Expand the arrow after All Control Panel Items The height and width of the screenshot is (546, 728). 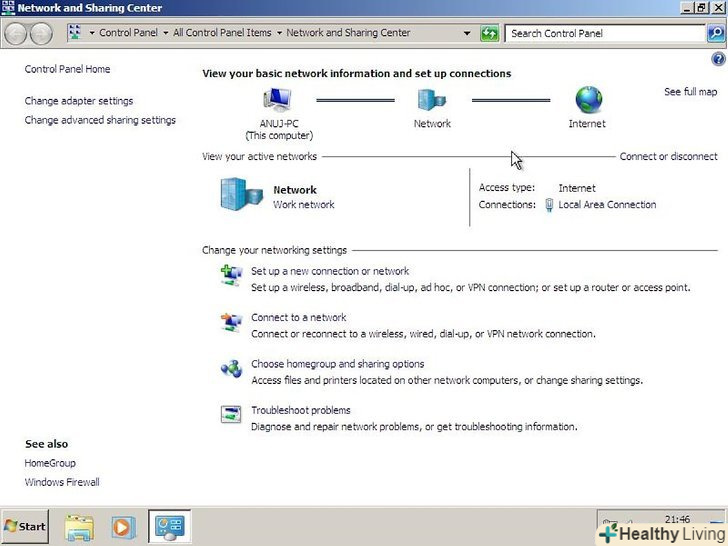[279, 33]
